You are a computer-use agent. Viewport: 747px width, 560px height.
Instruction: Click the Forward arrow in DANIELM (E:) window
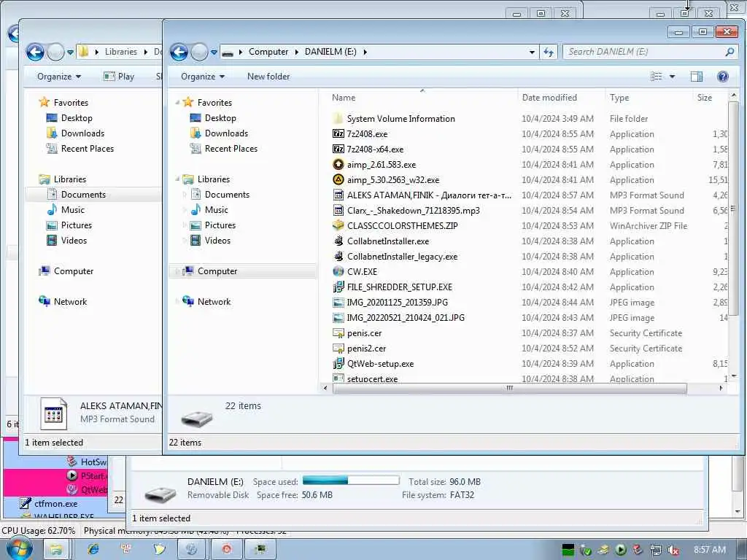pos(199,52)
